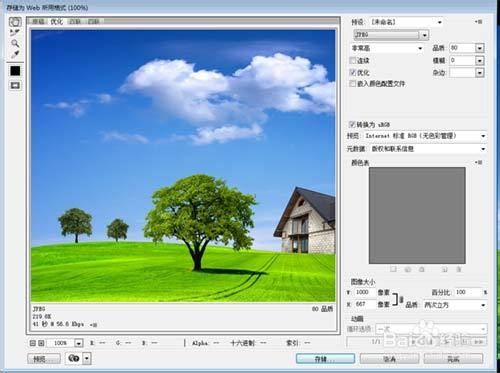Switch to the 双联 (2-Up) tab
Screen dimensions: 500x373
[75, 22]
